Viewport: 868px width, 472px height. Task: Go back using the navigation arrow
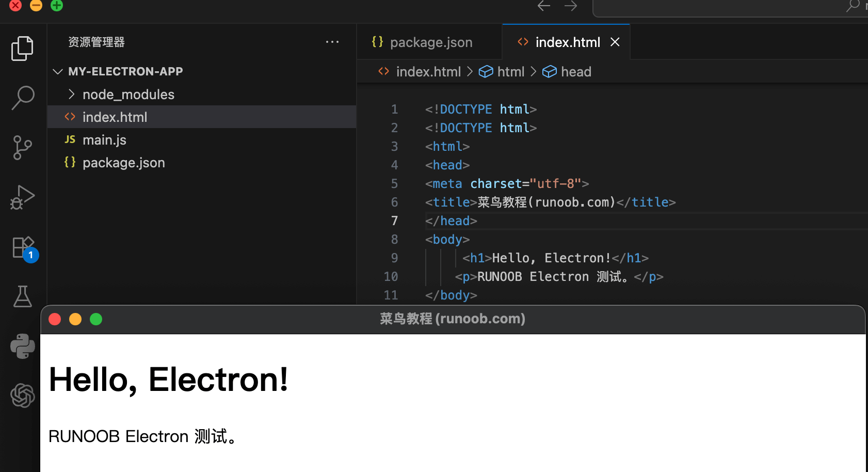[544, 6]
